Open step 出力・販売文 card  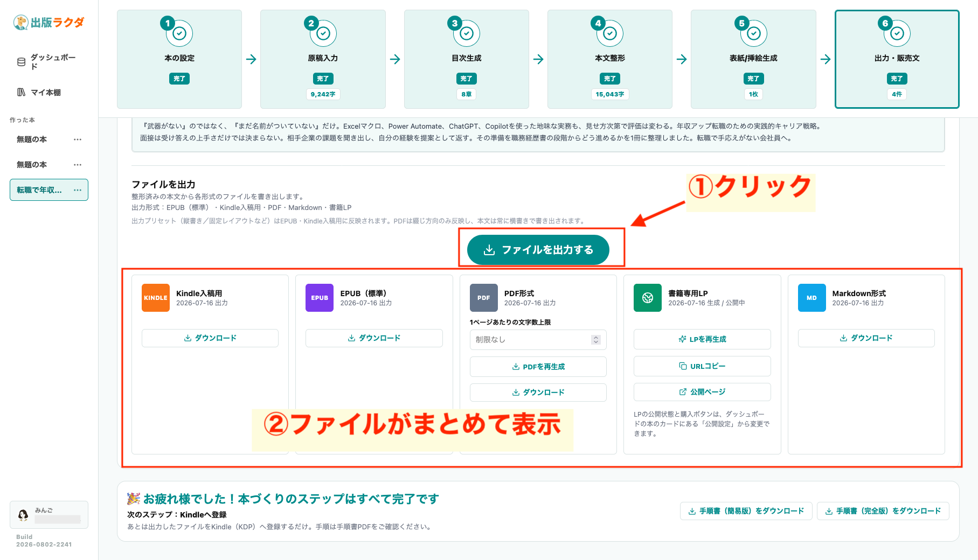[897, 59]
